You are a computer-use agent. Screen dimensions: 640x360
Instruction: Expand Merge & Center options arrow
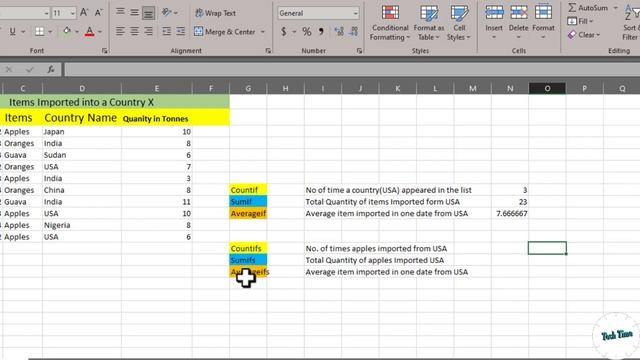263,32
